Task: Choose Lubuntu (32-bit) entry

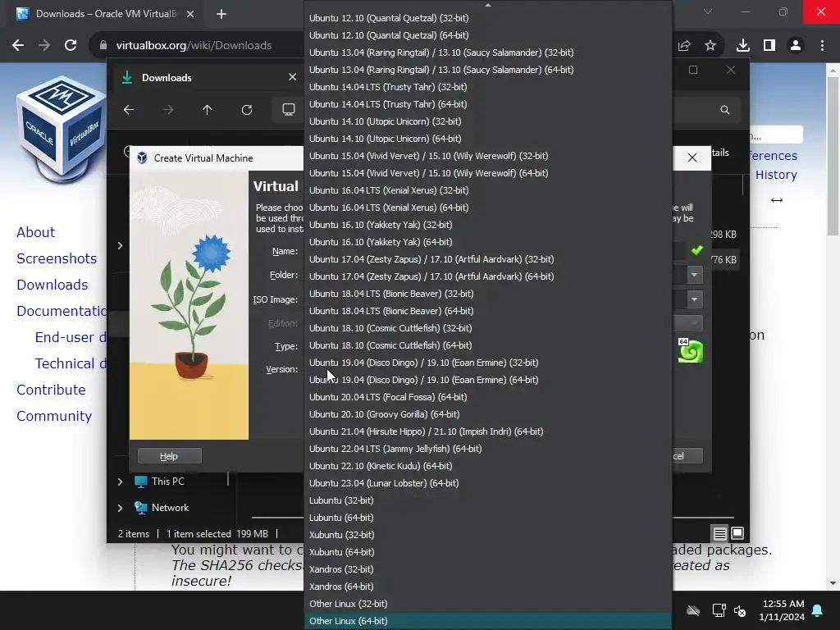Action: [x=488, y=500]
